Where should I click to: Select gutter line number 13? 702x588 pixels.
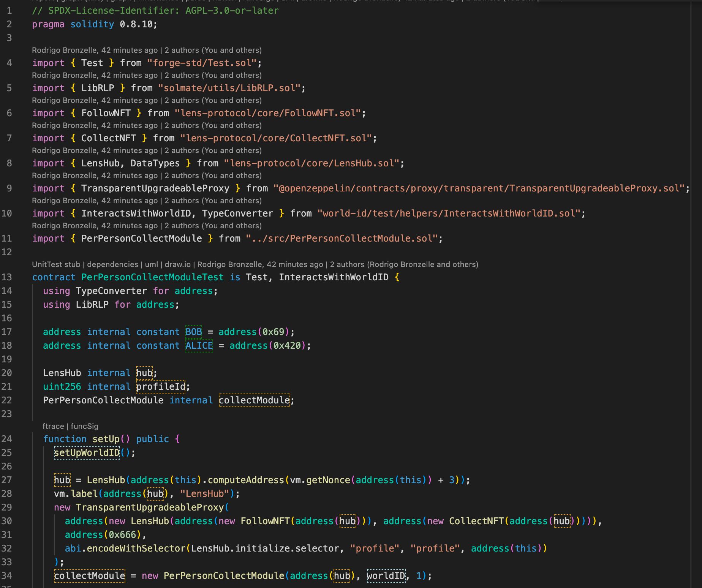pyautogui.click(x=7, y=277)
